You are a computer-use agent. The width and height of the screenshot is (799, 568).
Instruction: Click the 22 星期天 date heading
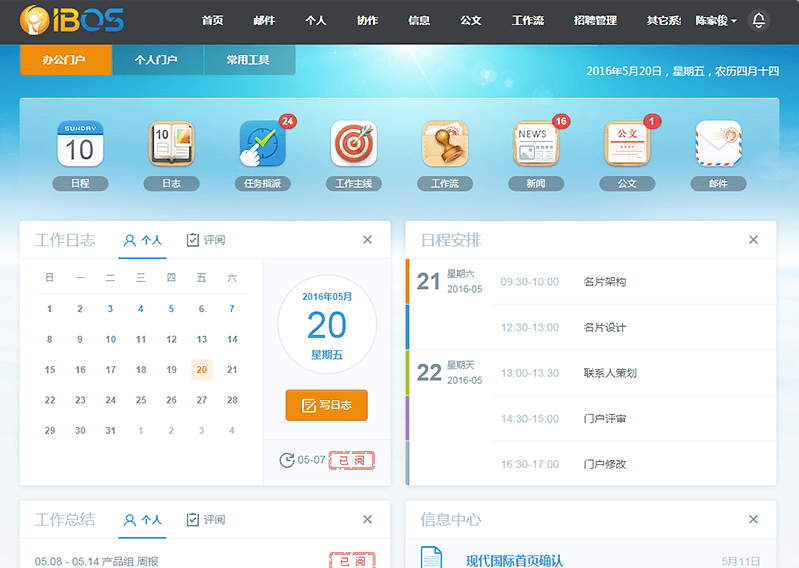(x=449, y=373)
